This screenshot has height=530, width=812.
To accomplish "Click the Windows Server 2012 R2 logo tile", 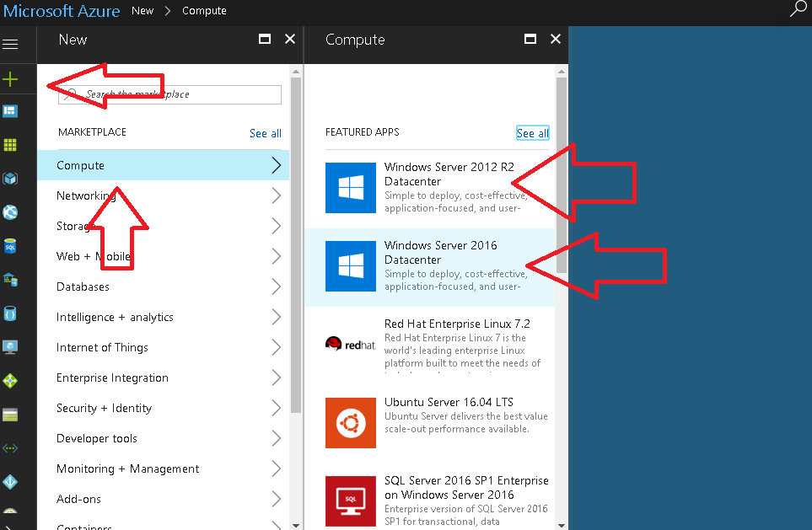I will (351, 188).
